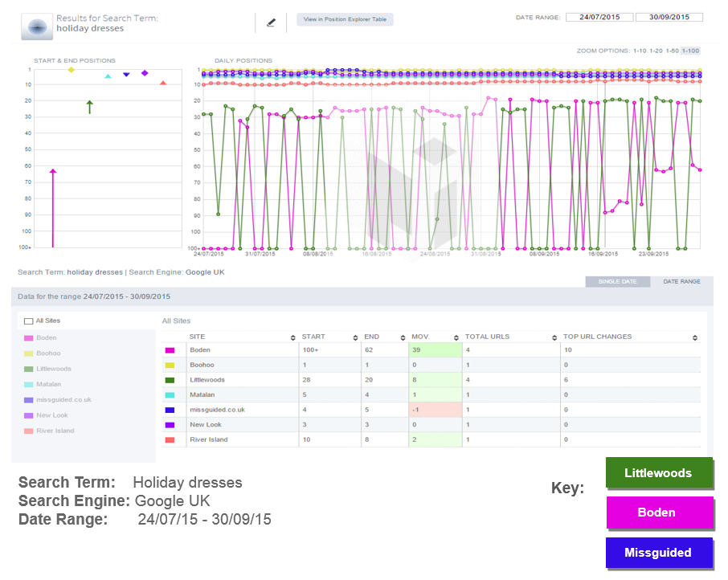The height and width of the screenshot is (580, 728).
Task: Click green up arrow in start-end chart
Action: pyautogui.click(x=90, y=107)
